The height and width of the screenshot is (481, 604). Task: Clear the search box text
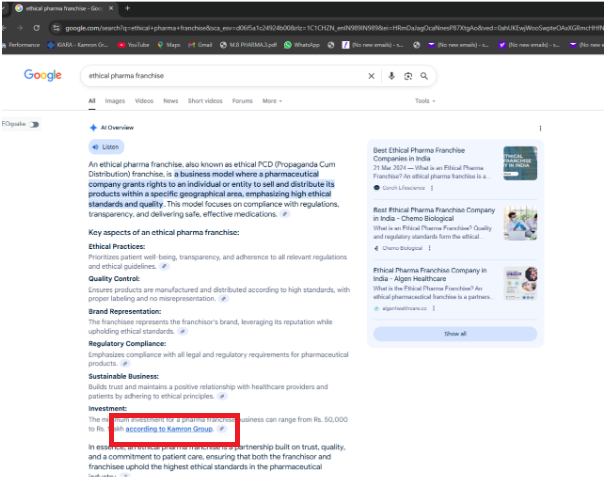pyautogui.click(x=372, y=76)
